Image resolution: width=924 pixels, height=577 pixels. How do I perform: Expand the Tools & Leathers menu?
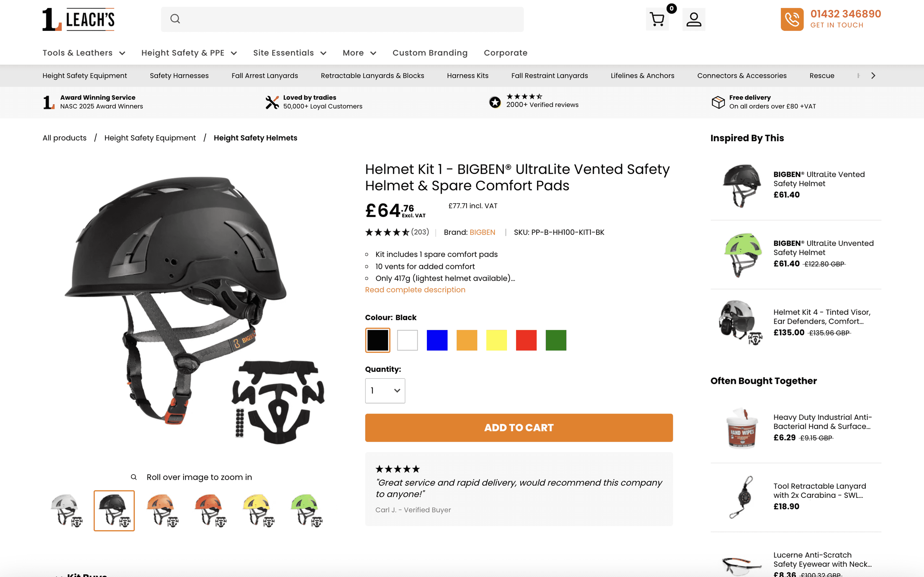click(x=84, y=53)
